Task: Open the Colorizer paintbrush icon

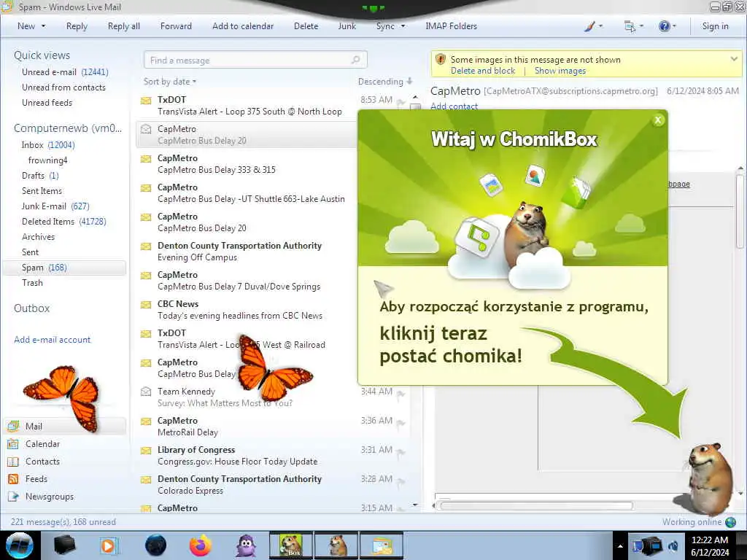Action: coord(589,26)
